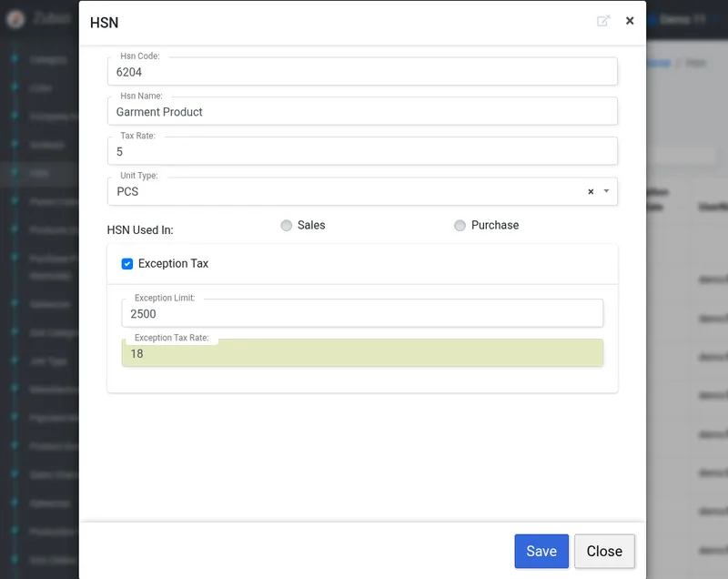The image size is (728, 579).
Task: Expand the Unit Type dropdown arrow
Action: [x=606, y=192]
